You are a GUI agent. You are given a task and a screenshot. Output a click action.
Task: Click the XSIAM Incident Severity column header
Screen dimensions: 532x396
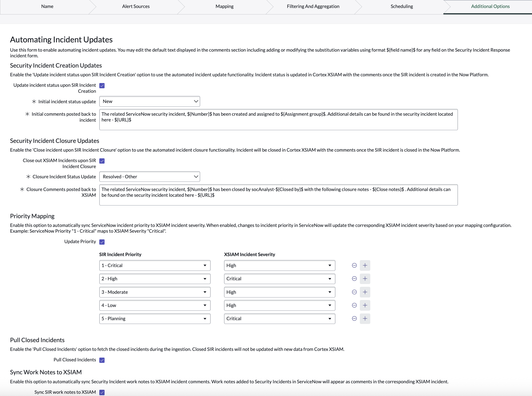click(x=250, y=254)
